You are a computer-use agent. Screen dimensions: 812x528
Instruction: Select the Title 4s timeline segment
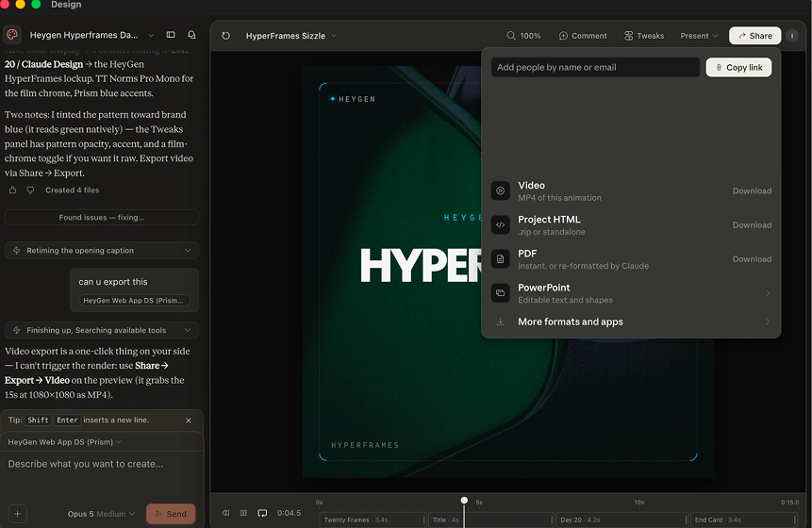click(490, 520)
